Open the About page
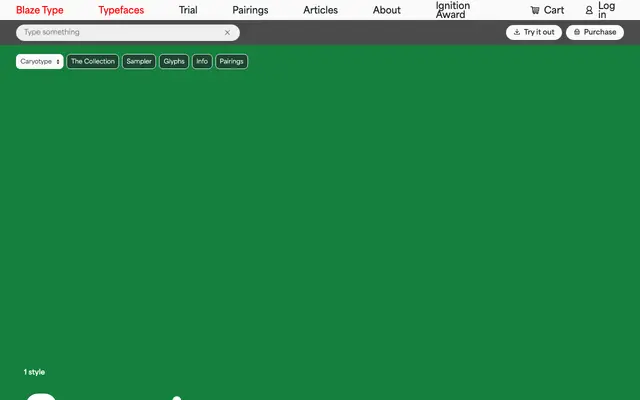Image resolution: width=640 pixels, height=400 pixels. point(387,10)
